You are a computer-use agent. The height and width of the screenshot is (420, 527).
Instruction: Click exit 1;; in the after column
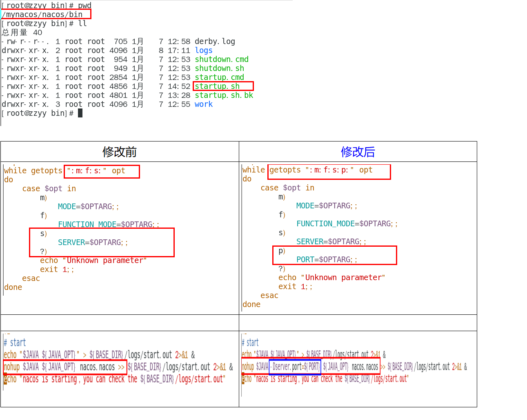(295, 287)
